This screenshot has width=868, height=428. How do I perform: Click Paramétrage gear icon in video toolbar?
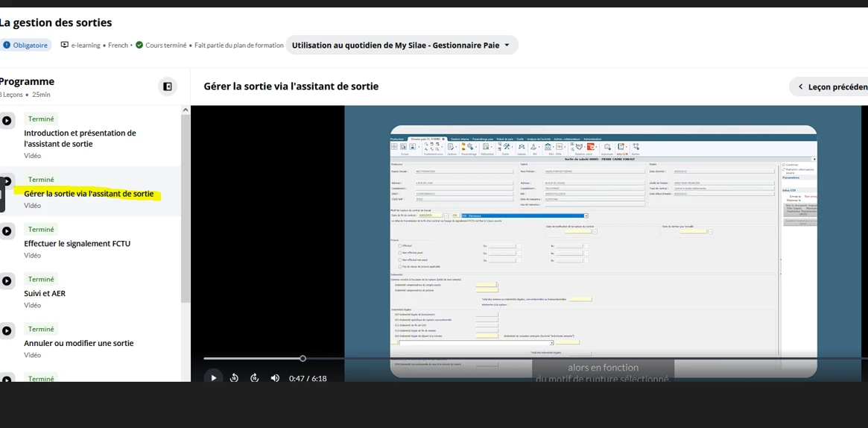(470, 147)
